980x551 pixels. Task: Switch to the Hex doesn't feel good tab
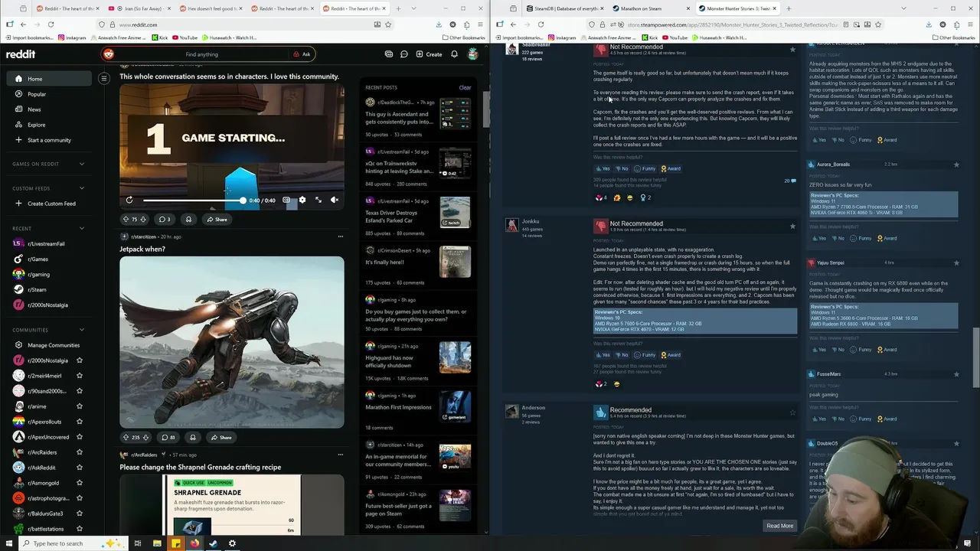pos(211,8)
